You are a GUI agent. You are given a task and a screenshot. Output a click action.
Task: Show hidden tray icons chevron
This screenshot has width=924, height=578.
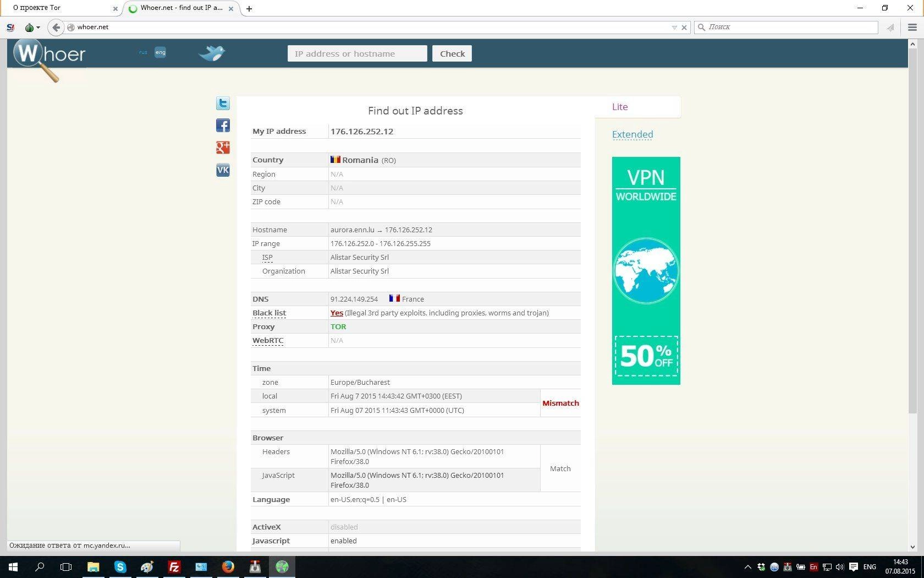[x=748, y=567]
